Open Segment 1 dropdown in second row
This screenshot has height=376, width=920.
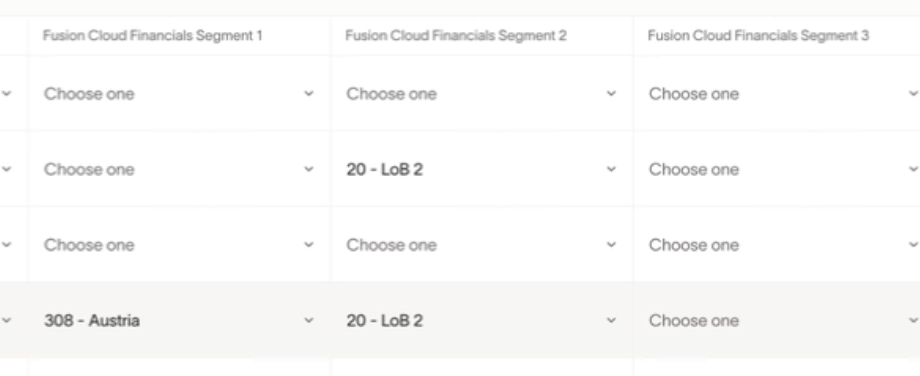179,170
